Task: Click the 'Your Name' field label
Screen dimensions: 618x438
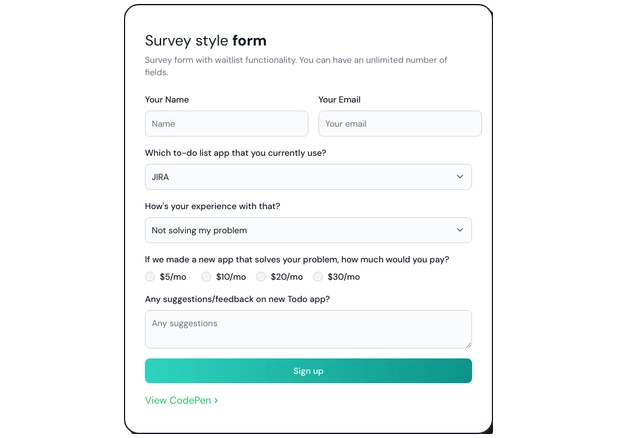Action: [167, 100]
